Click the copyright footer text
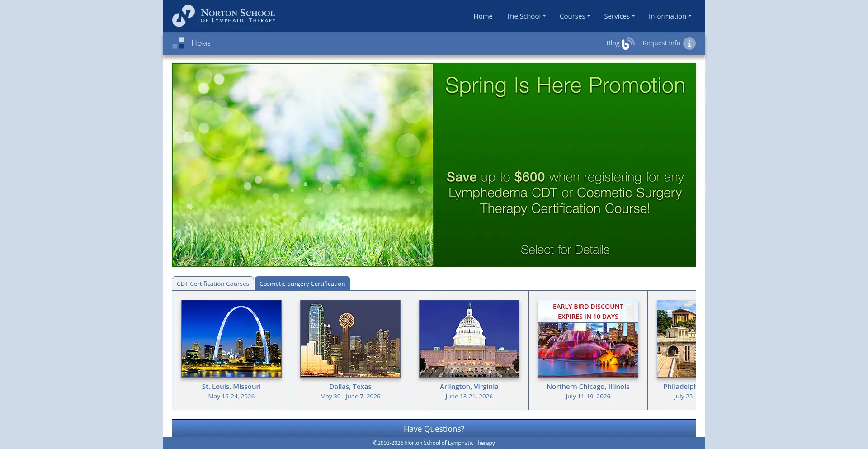868x449 pixels. click(x=434, y=443)
